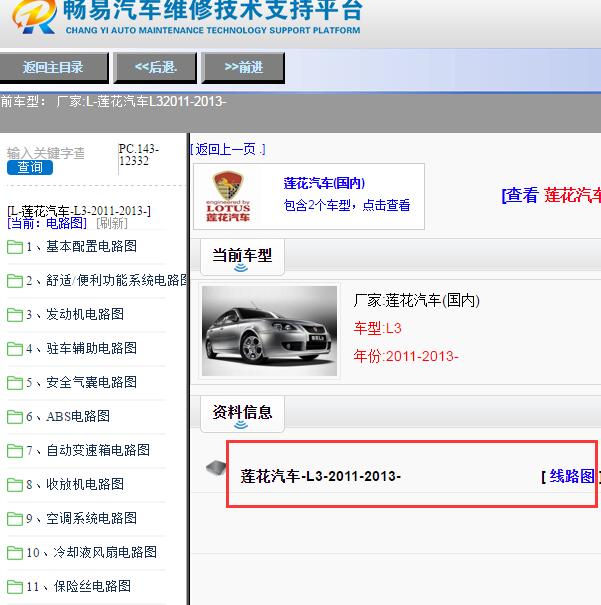The height and width of the screenshot is (605, 601).
Task: Open 8、收放机电路图 tree item
Action: (x=75, y=484)
